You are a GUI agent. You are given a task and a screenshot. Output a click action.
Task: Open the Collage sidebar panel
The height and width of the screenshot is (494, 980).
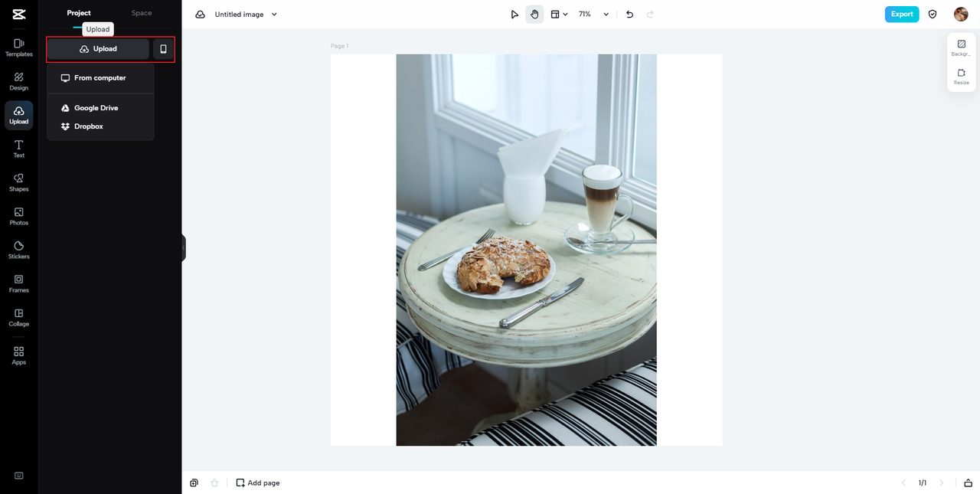click(18, 318)
